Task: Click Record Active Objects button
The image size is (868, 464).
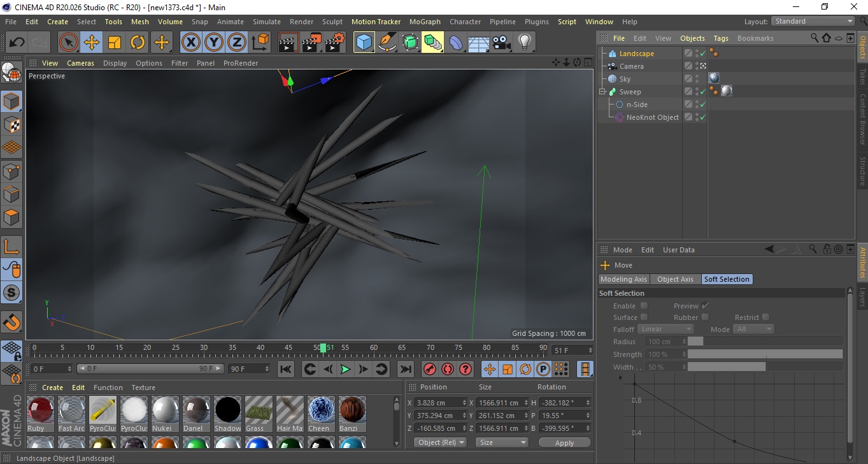Action: click(x=430, y=369)
